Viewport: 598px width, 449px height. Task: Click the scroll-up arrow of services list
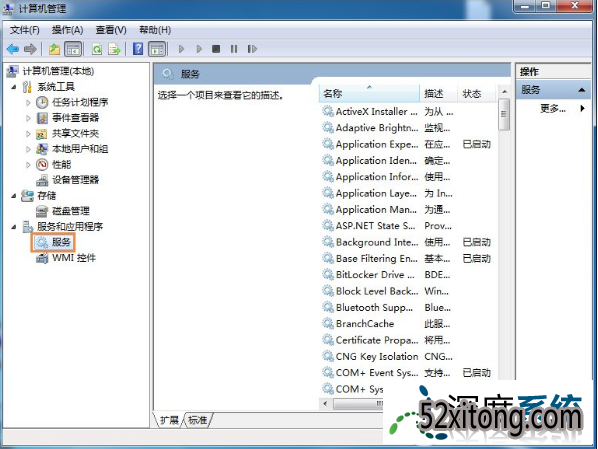click(504, 92)
